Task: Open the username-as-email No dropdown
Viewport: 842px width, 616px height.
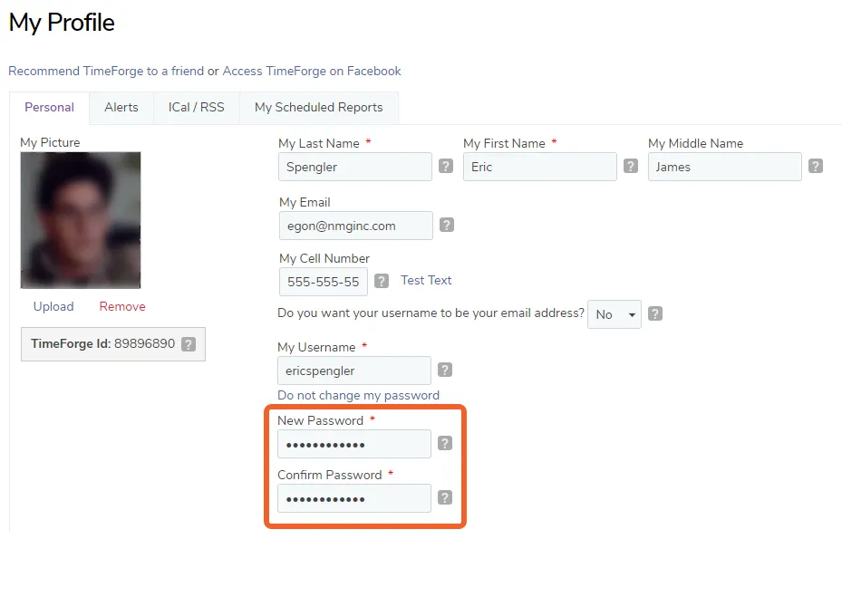Action: point(615,314)
